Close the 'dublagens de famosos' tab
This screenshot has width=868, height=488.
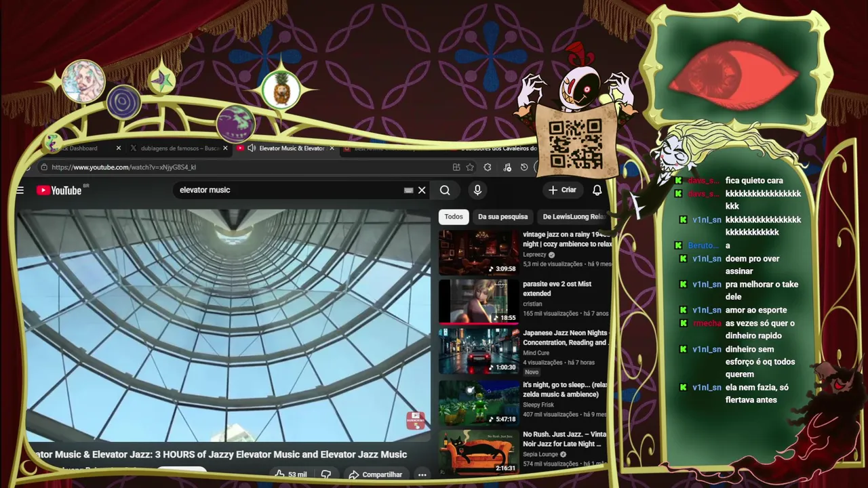pyautogui.click(x=226, y=148)
